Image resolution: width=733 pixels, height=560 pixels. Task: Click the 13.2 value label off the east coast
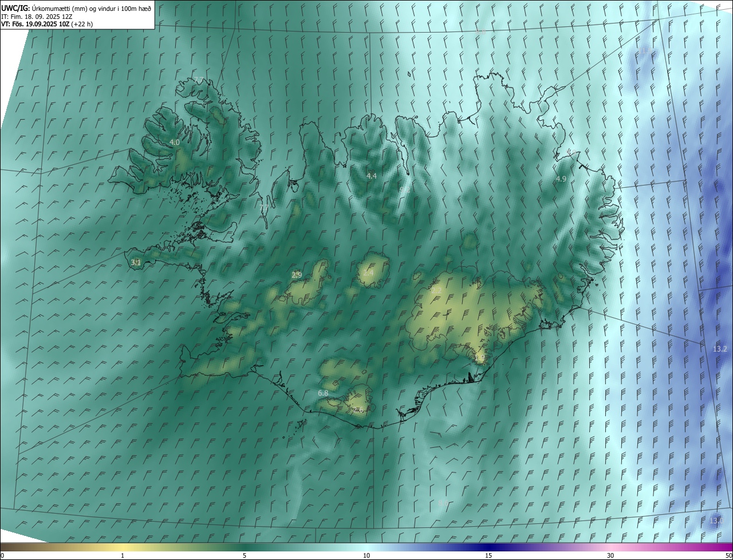(x=720, y=349)
